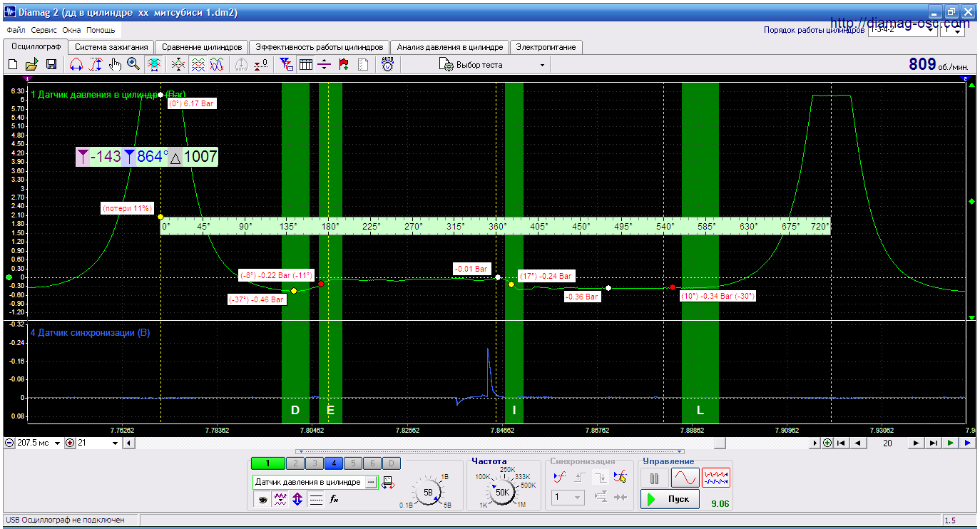Activate the hand pan tool
Screen dimensions: 980x529
click(x=115, y=65)
